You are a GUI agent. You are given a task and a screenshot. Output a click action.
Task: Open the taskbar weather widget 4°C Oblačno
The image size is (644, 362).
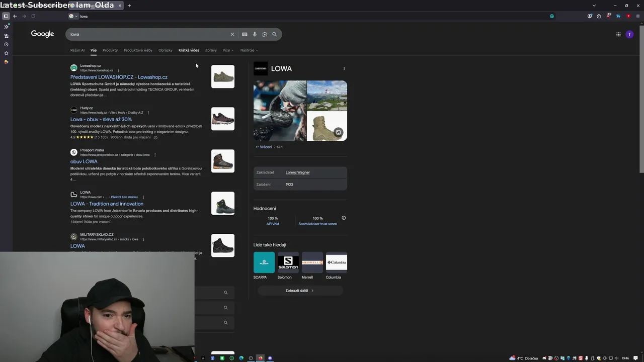[524, 358]
